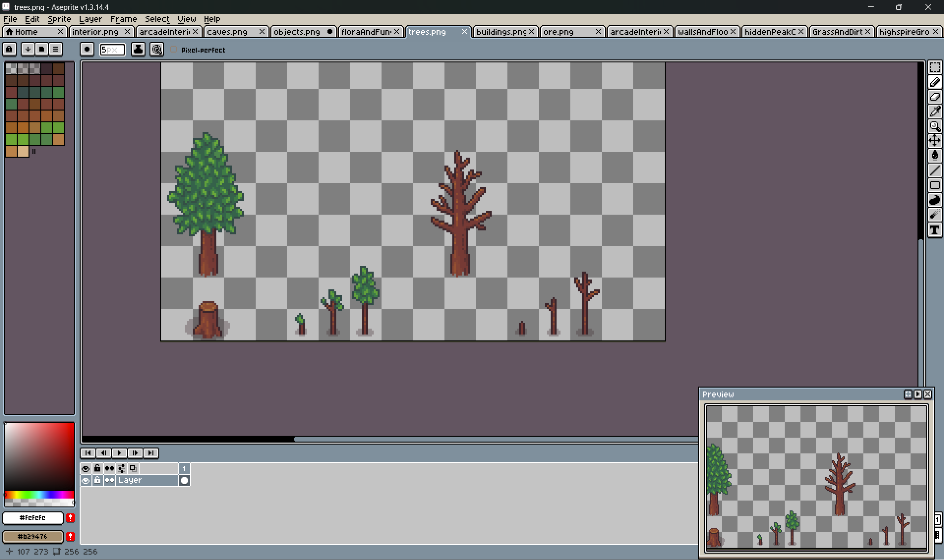Hide the Layer using its eye icon
The width and height of the screenshot is (944, 560).
86,480
